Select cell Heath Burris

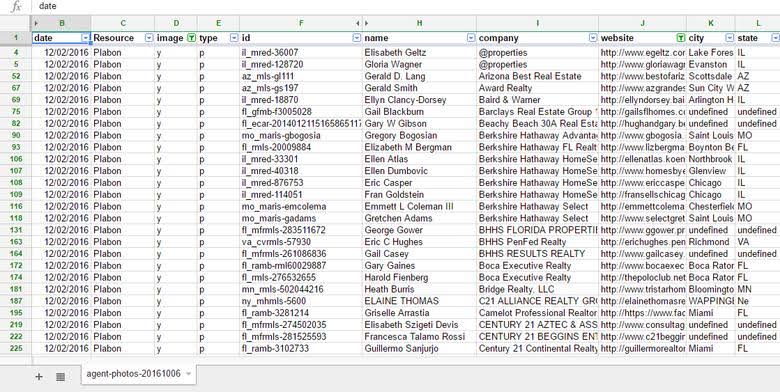(x=419, y=289)
